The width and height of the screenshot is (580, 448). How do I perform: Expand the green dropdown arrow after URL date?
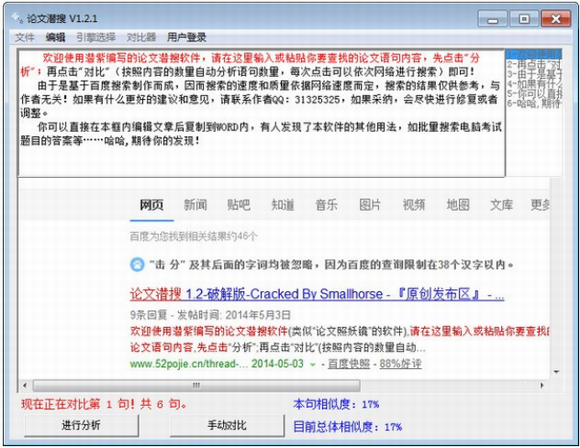pyautogui.click(x=313, y=365)
